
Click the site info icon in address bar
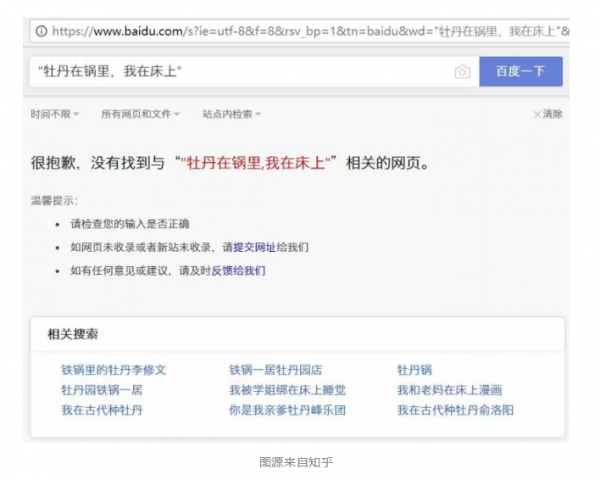(x=41, y=31)
